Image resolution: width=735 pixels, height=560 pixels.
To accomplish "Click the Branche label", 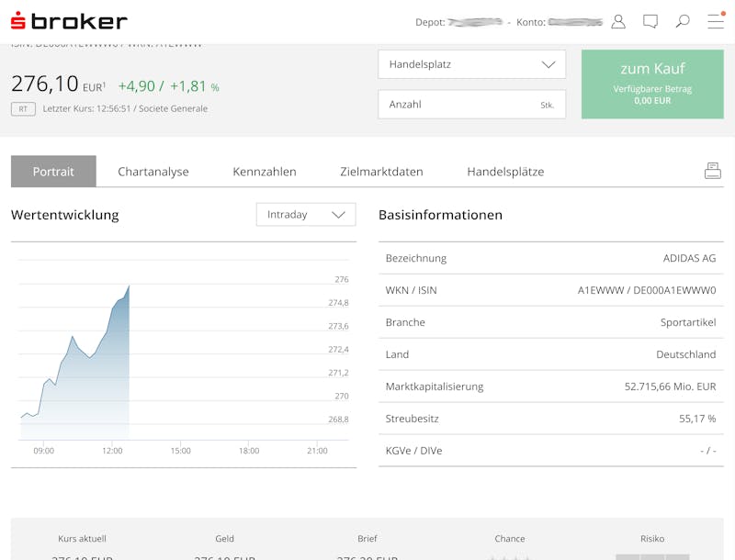I will coord(405,322).
